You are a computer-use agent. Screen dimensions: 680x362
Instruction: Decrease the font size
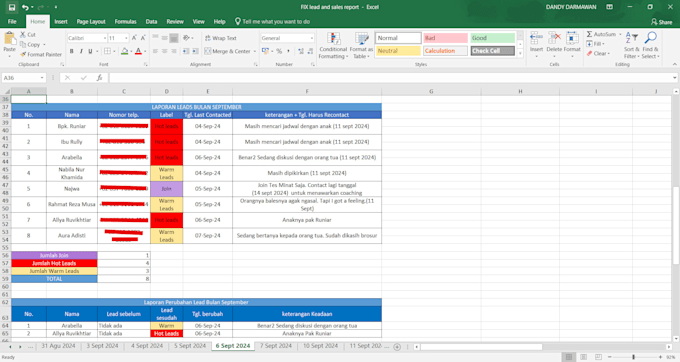143,38
